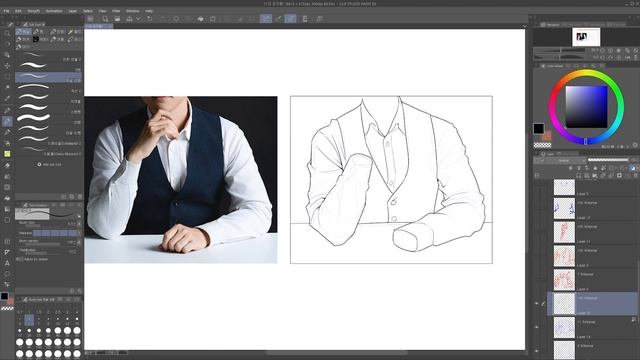Pick a hue on the color wheel ring
Viewport: 640px width, 360px height.
[586, 73]
